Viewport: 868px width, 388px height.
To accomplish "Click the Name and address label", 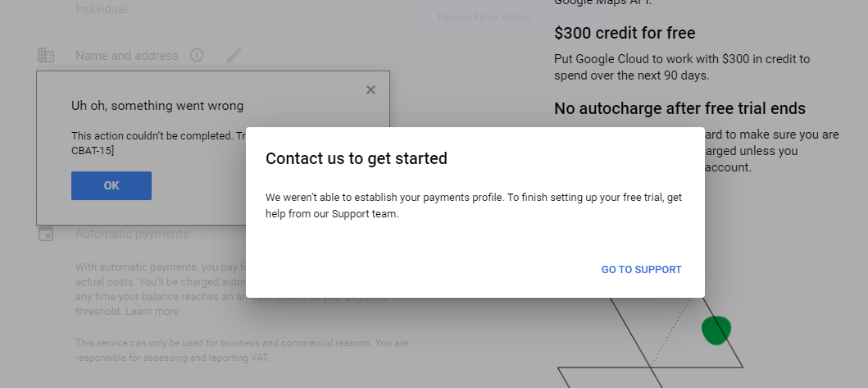I will [x=126, y=56].
